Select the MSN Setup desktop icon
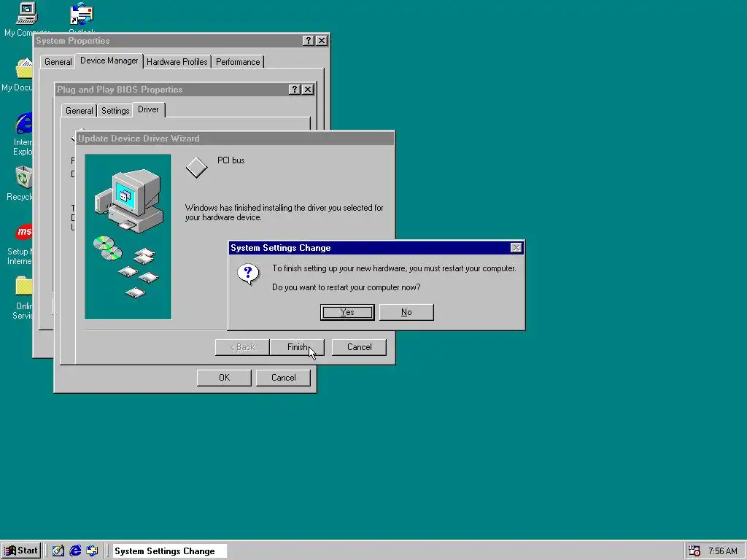Viewport: 747px width, 560px height. (x=20, y=244)
